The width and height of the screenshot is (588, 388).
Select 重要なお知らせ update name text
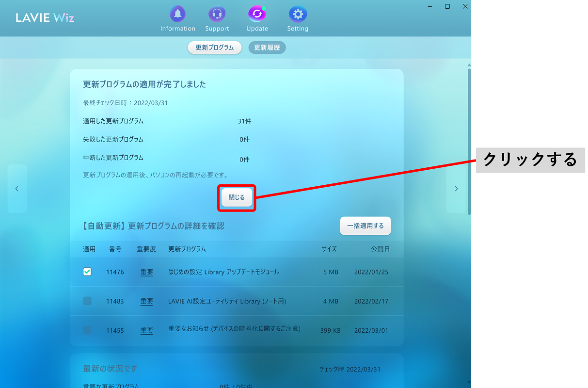click(234, 329)
